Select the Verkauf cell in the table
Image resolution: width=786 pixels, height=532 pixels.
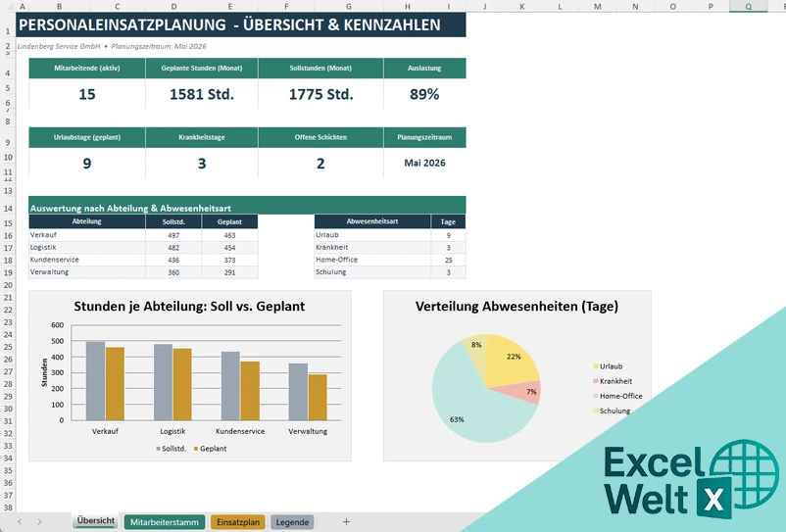click(x=86, y=235)
